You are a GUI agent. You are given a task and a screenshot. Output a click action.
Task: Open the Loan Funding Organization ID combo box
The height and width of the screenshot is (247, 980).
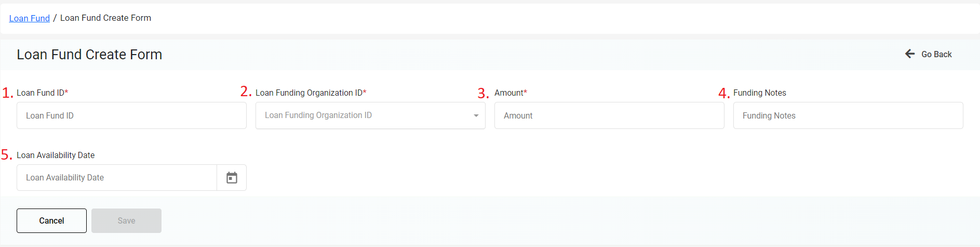[x=370, y=115]
